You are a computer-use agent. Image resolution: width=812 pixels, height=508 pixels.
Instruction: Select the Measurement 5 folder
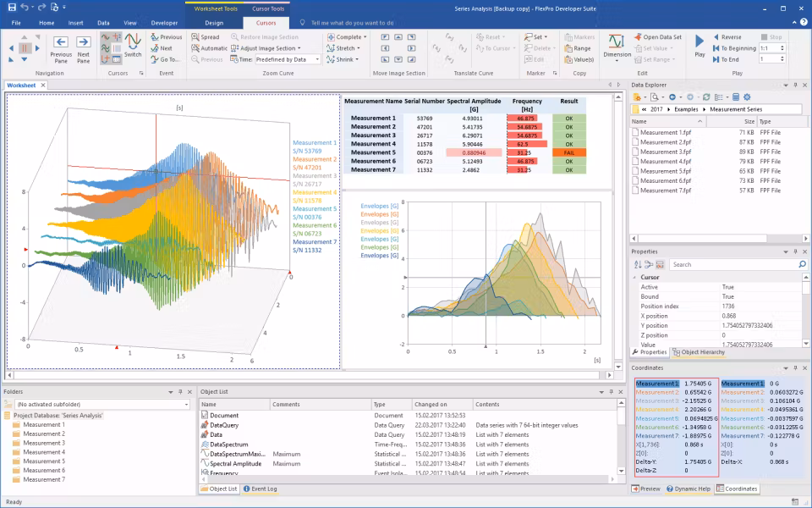tap(43, 461)
